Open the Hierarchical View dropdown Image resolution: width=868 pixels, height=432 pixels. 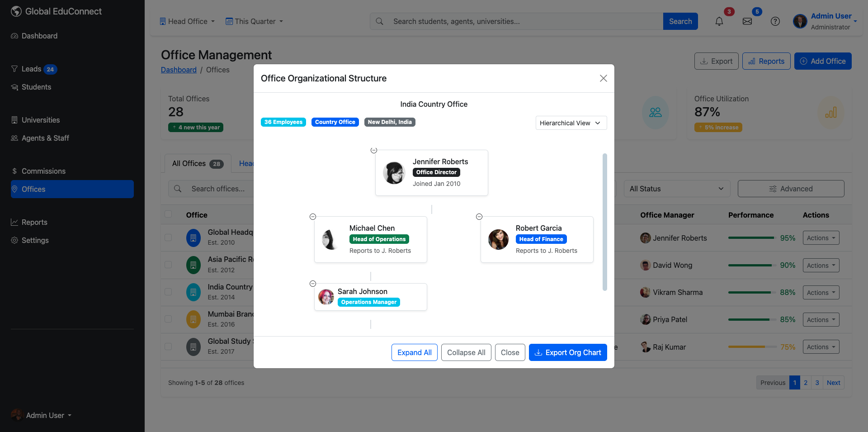571,123
